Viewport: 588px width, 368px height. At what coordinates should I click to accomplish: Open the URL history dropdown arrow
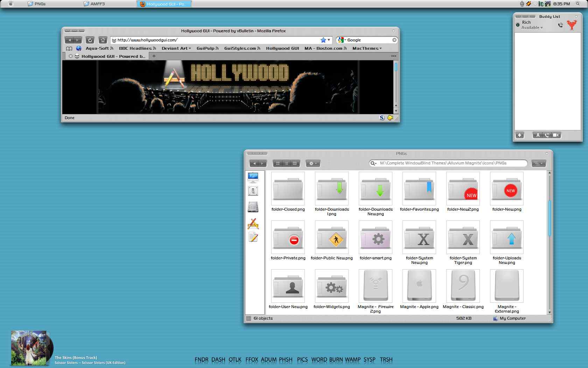pyautogui.click(x=329, y=40)
